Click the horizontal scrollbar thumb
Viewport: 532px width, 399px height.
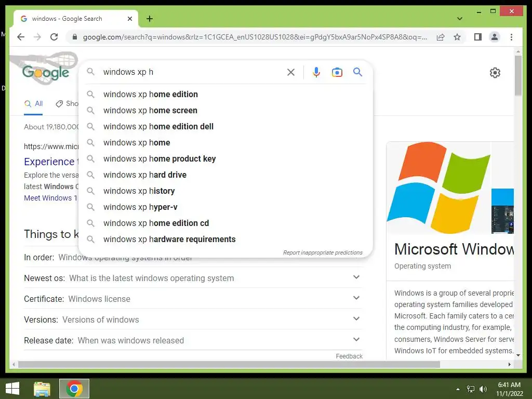coord(229,364)
